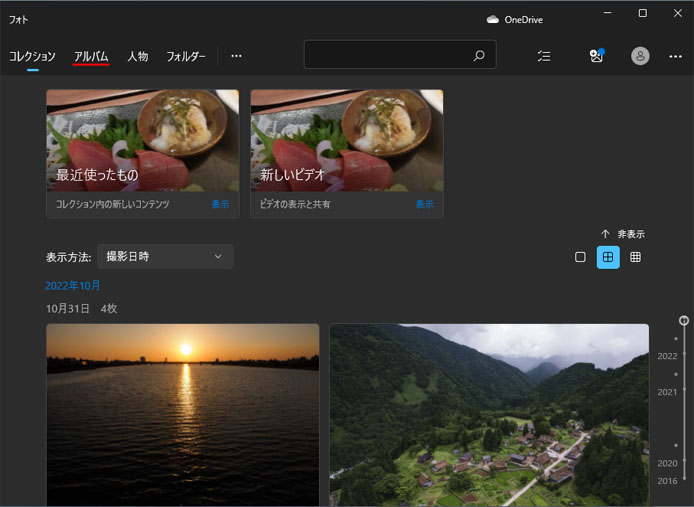694x507 pixels.
Task: Click 表示 link under 新しいビデオ
Action: coord(424,204)
